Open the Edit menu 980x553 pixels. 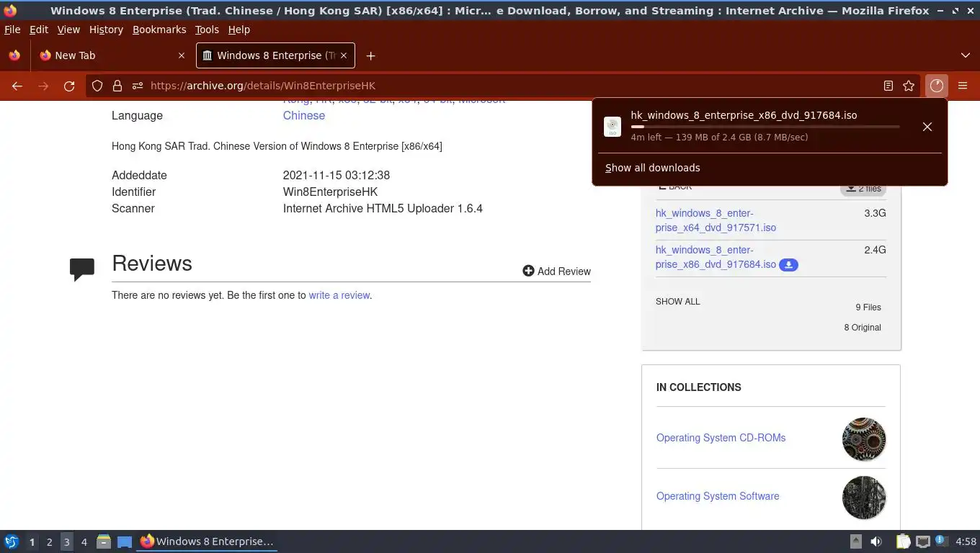click(39, 30)
